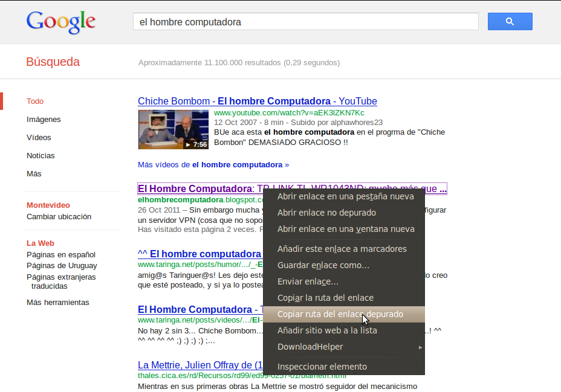Select 'Guardar enlace como...'
The height and width of the screenshot is (392, 561).
[344, 265]
